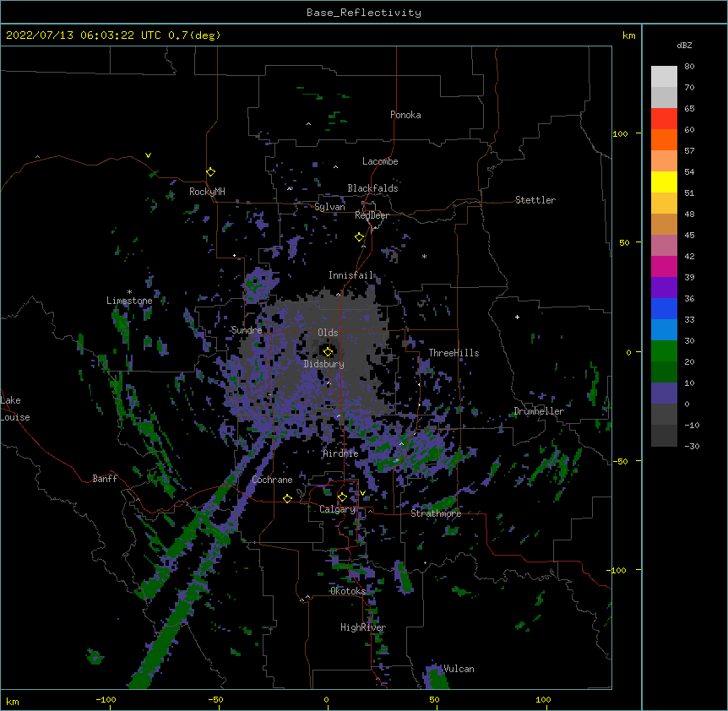Click the Limestone label
Viewport: 728px width, 711px height.
129,301
